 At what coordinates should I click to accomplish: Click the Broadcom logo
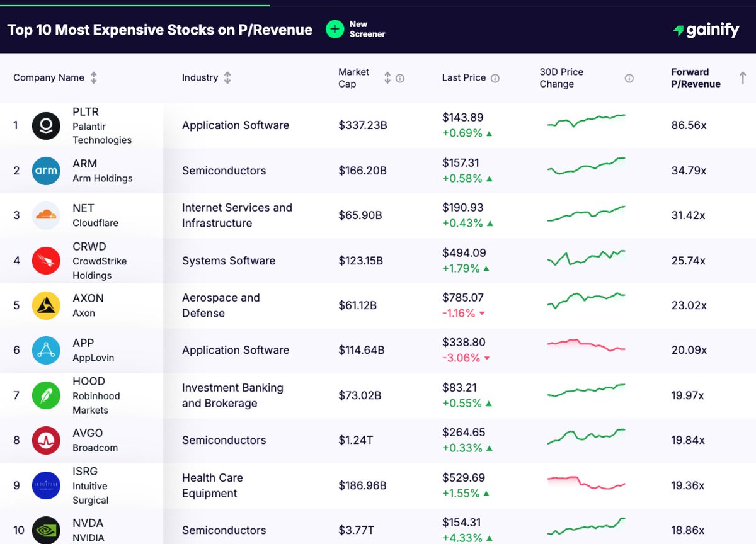click(x=46, y=440)
